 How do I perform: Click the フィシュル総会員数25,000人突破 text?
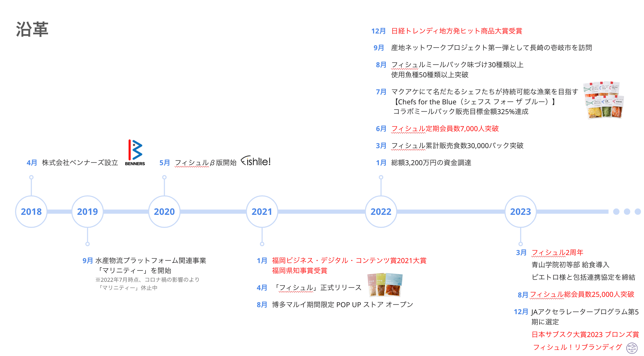tap(582, 294)
